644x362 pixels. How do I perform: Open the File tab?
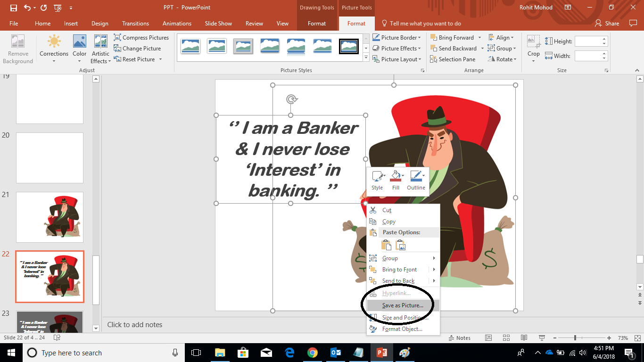pyautogui.click(x=14, y=24)
